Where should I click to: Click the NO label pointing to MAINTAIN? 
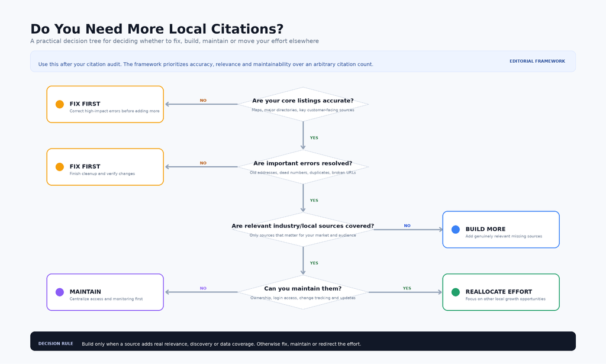pos(204,288)
